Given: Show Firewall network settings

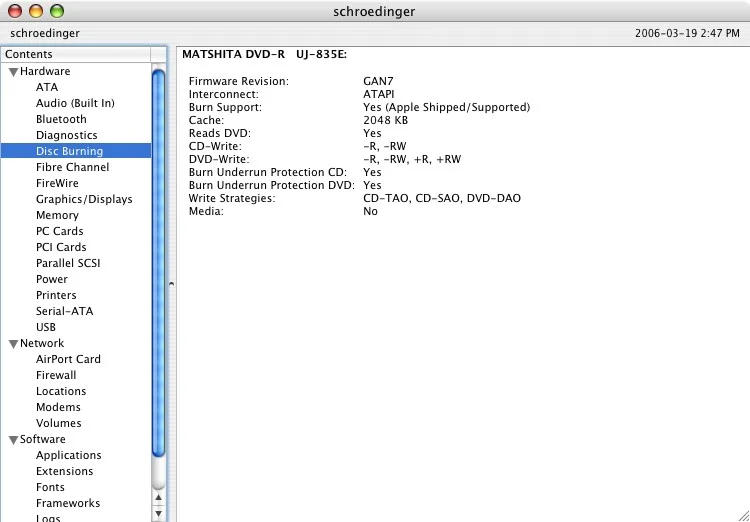Looking at the screenshot, I should point(56,375).
